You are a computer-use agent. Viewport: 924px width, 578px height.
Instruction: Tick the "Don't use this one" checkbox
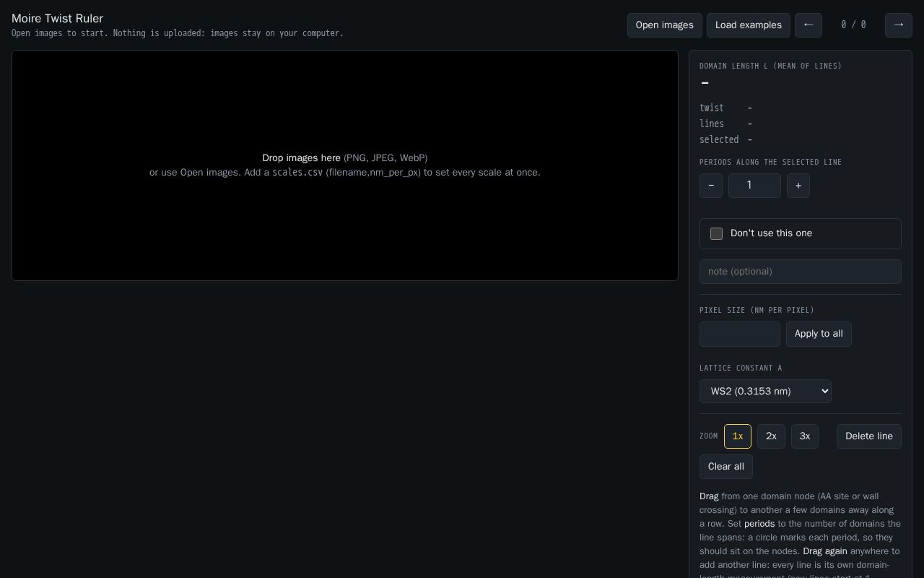tap(716, 233)
